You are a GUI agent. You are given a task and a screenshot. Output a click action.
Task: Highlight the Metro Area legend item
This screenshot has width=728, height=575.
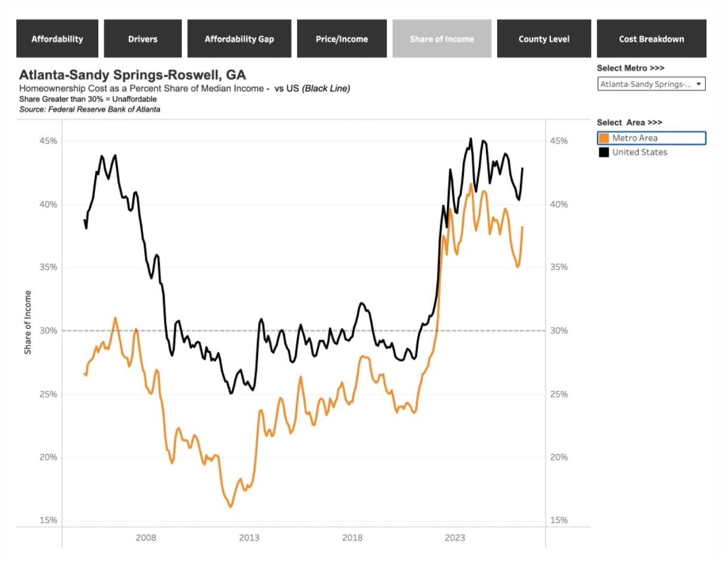coord(652,138)
